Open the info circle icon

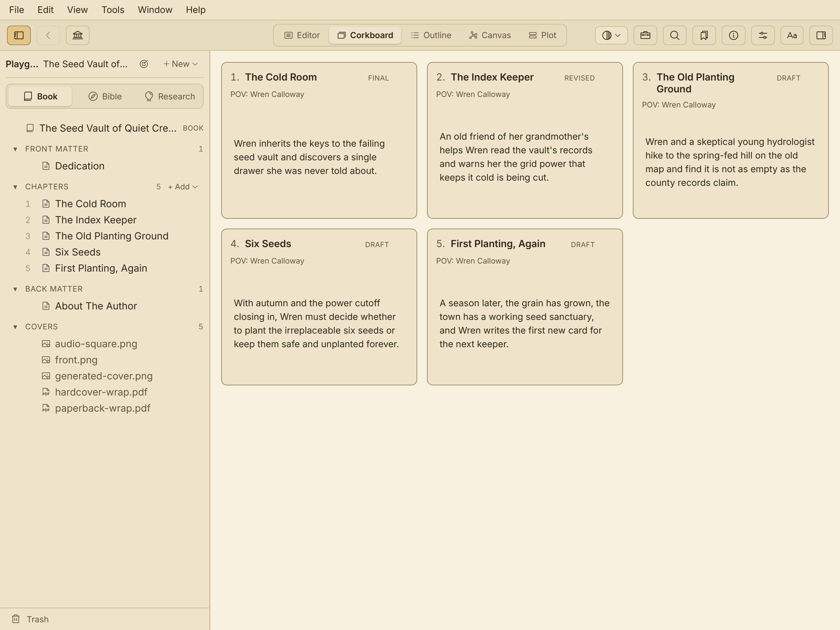coord(733,35)
